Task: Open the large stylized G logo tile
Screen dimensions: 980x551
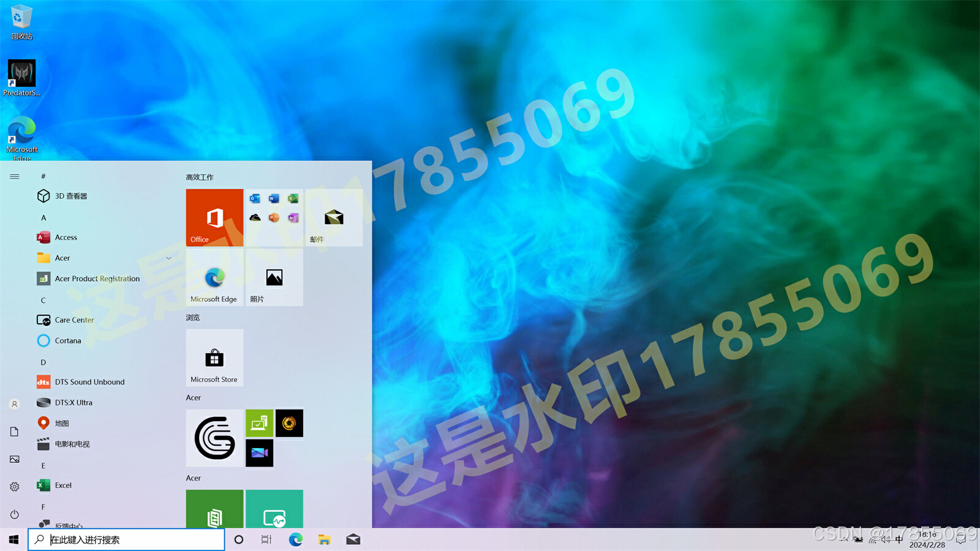Action: coord(214,438)
